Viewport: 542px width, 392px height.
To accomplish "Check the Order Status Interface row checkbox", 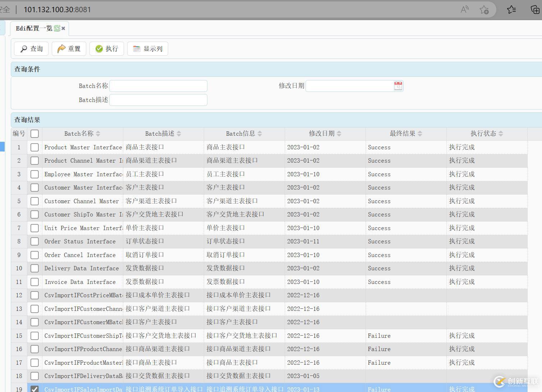I will click(x=35, y=241).
